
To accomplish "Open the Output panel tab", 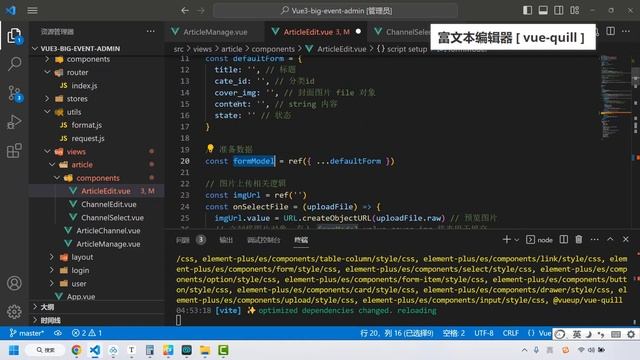I will [226, 240].
